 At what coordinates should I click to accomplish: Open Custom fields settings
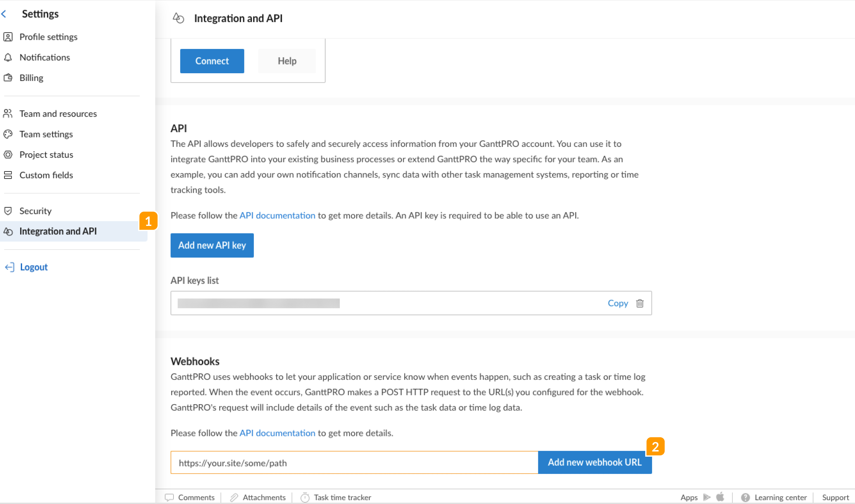point(46,175)
